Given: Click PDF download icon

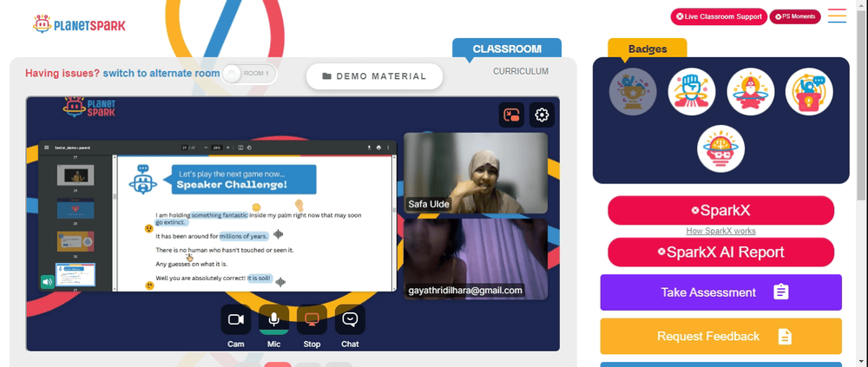Looking at the screenshot, I should click(369, 147).
